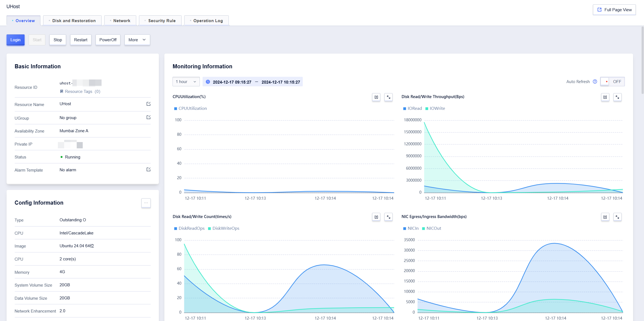The image size is (644, 321).
Task: Click the page vertical scrollbar
Action: (642, 60)
